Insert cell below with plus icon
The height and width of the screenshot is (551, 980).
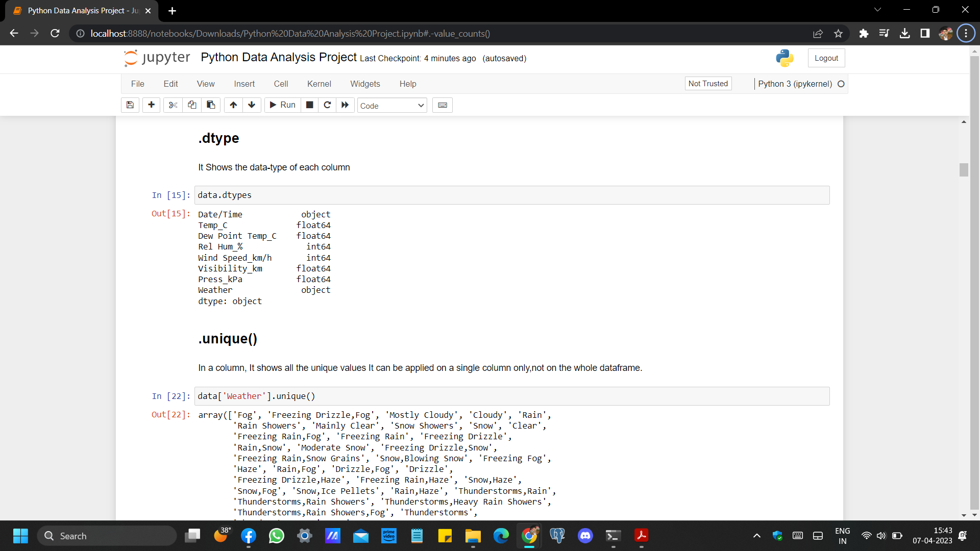coord(151,105)
